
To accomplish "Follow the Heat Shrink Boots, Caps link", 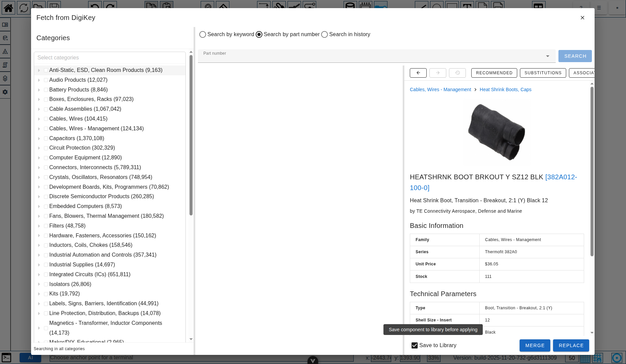I will coord(505,89).
